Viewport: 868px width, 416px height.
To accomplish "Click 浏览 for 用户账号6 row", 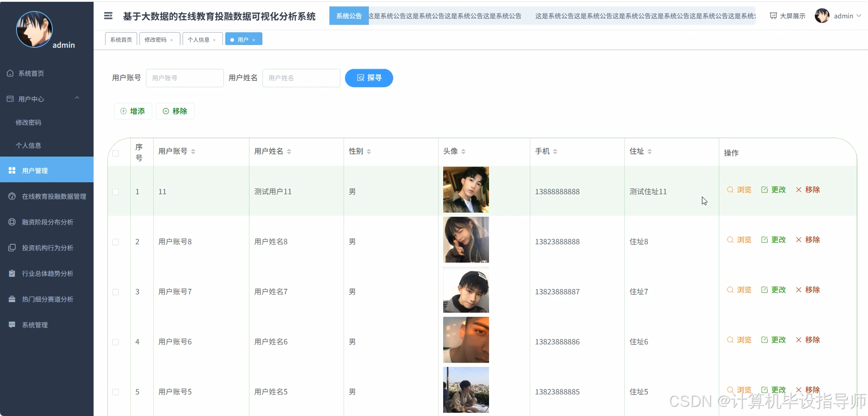I will pos(739,340).
